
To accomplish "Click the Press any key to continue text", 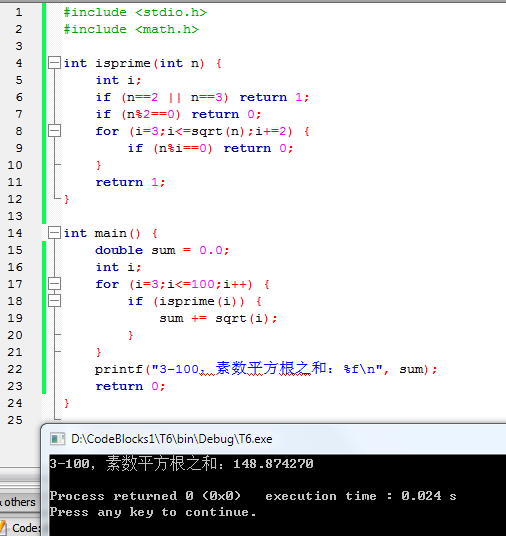I will click(x=153, y=512).
